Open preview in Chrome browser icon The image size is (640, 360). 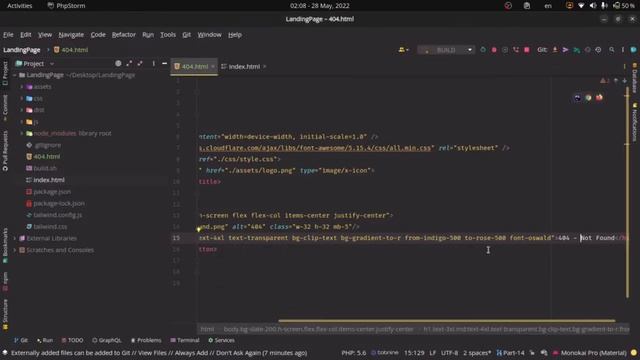click(x=588, y=98)
